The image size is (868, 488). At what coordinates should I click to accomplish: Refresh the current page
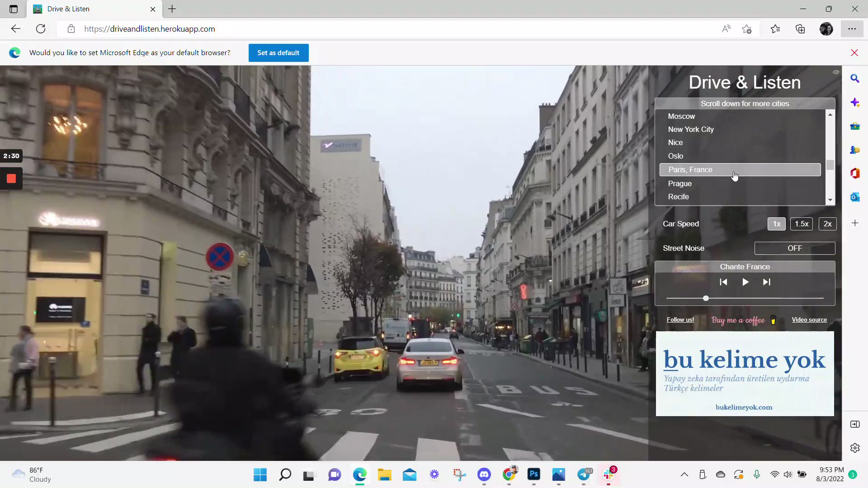pyautogui.click(x=41, y=29)
